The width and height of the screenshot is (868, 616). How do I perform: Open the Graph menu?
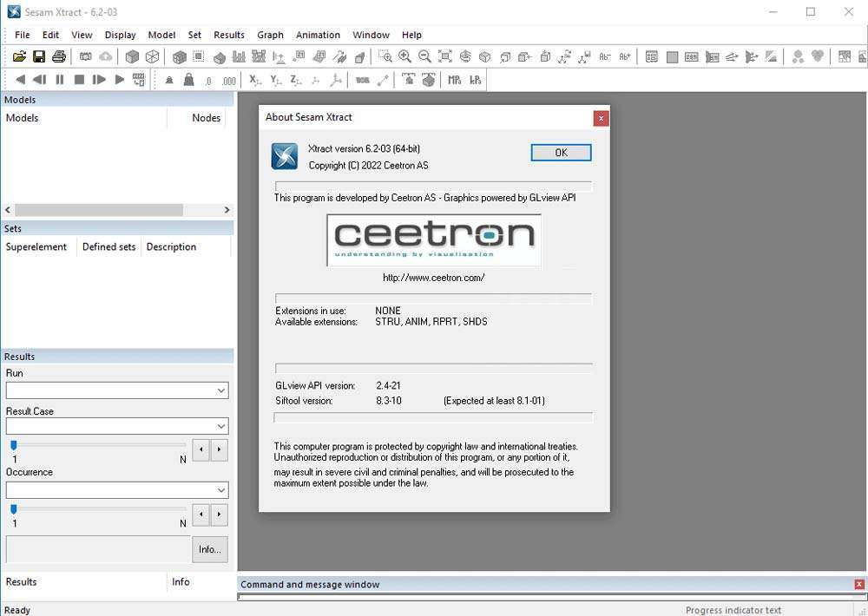(270, 35)
